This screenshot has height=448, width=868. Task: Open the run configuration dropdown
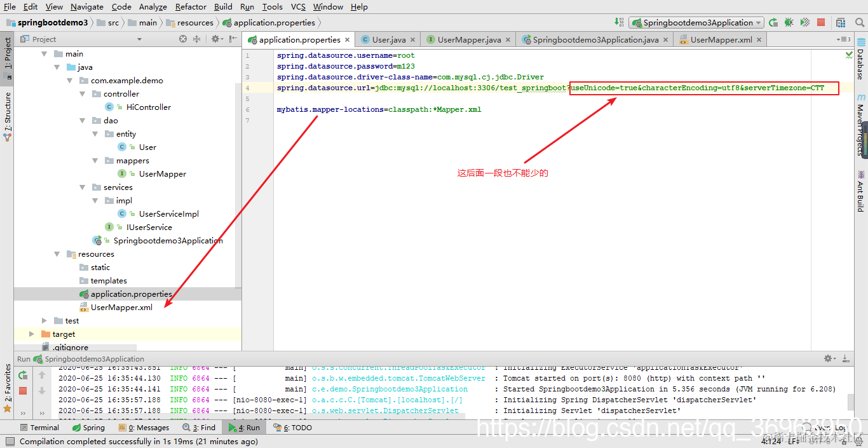click(x=696, y=22)
